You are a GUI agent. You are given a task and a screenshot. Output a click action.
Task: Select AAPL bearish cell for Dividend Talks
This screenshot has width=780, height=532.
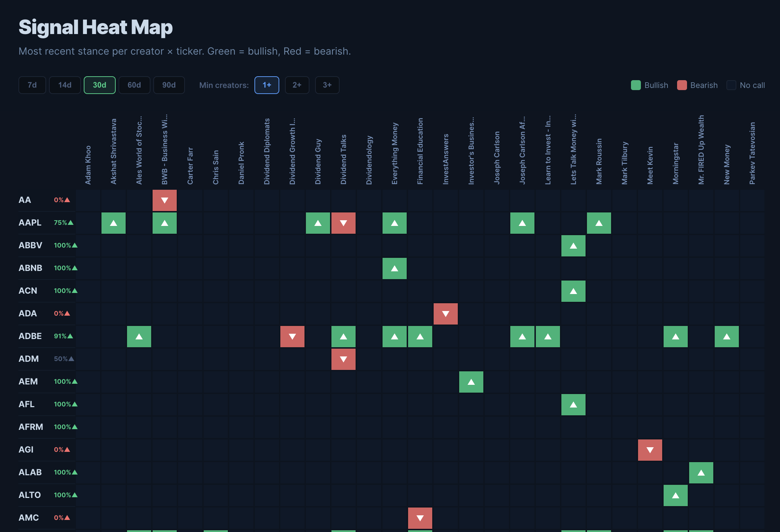(344, 223)
